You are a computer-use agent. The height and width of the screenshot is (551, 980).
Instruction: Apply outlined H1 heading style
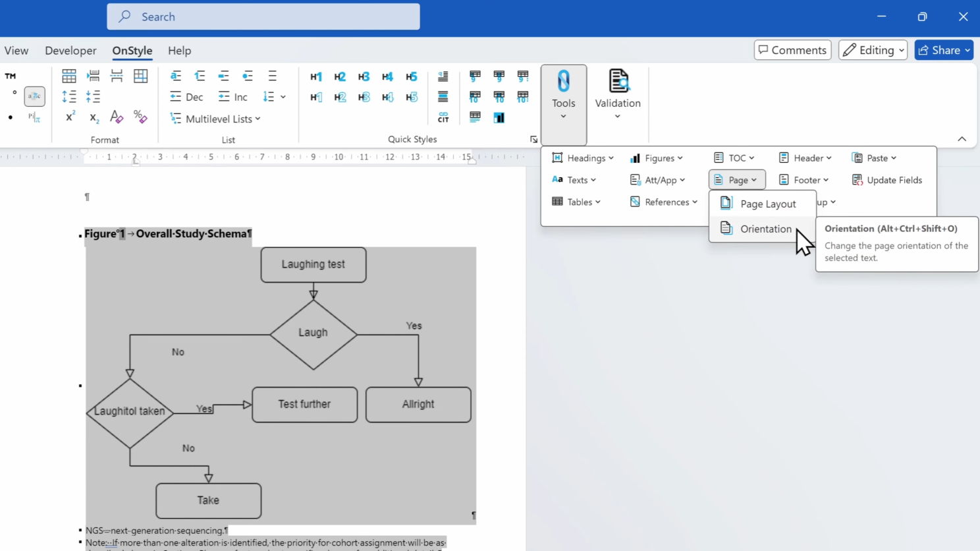click(316, 97)
